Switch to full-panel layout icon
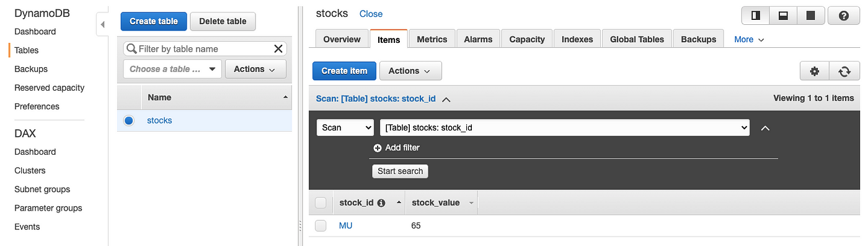The width and height of the screenshot is (868, 246). (810, 16)
